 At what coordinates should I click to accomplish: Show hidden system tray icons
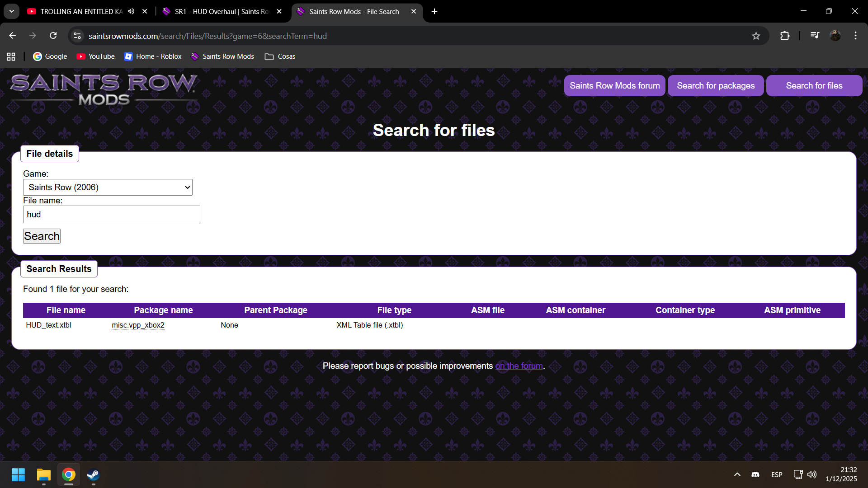coord(737,474)
